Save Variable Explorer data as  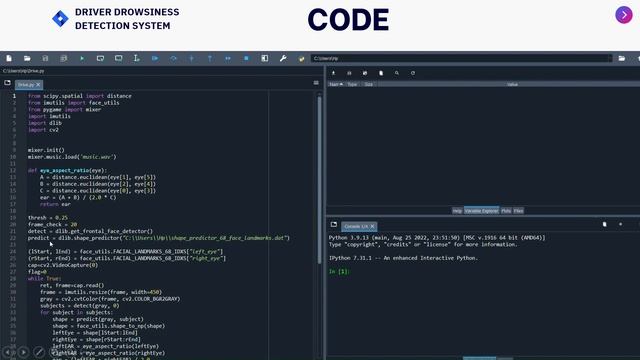coord(365,73)
